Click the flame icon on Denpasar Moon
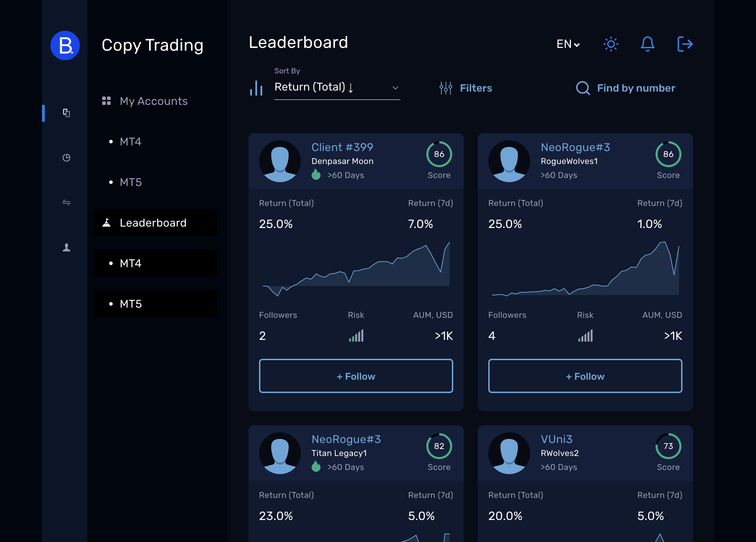 pyautogui.click(x=316, y=174)
